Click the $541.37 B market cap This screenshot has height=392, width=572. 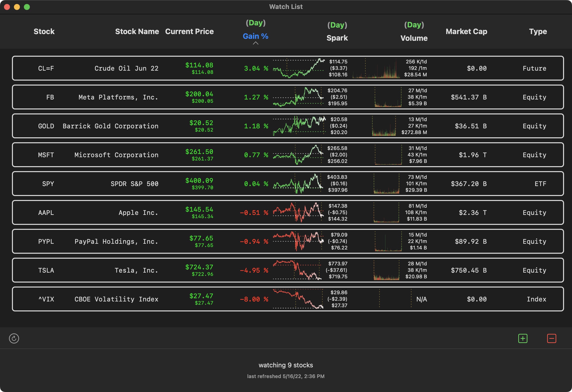(x=469, y=97)
